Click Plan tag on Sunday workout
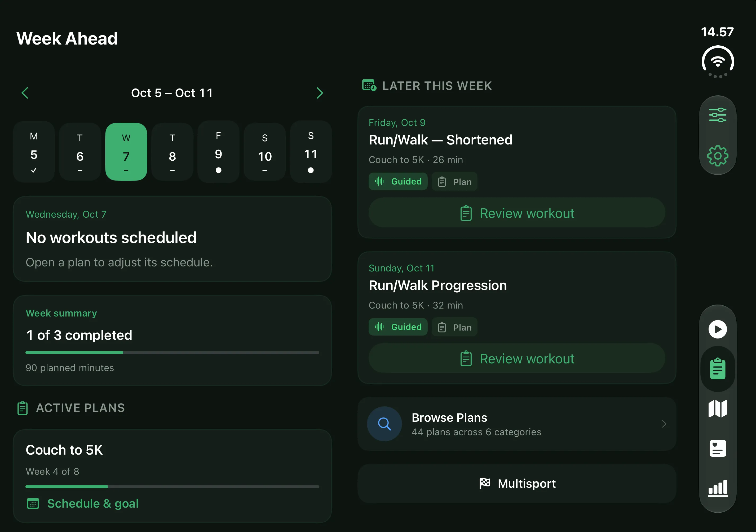 coord(455,327)
